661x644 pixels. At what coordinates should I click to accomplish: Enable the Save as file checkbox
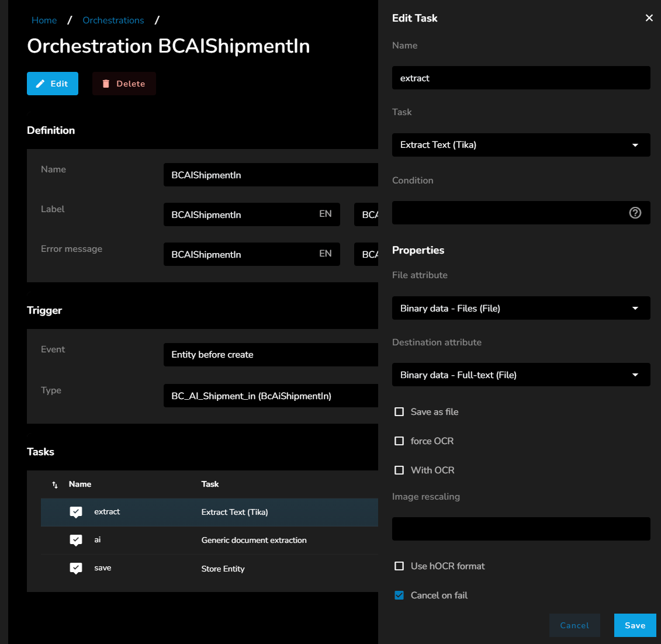tap(399, 412)
